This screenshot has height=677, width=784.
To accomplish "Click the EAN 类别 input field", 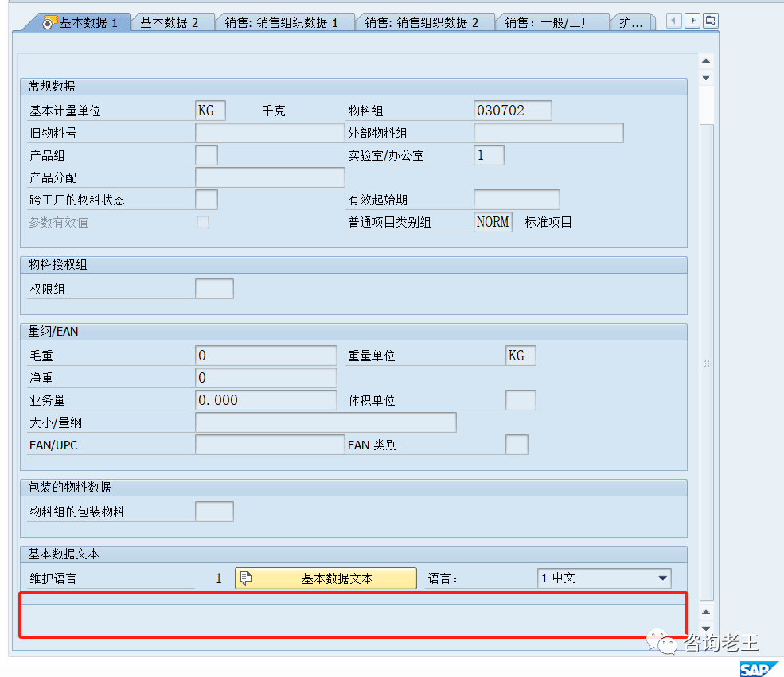I will [x=517, y=445].
